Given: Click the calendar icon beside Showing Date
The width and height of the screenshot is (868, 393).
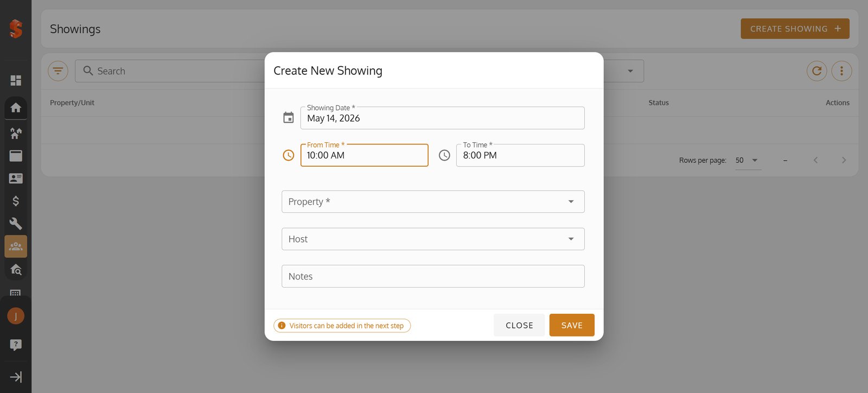Looking at the screenshot, I should [x=289, y=118].
